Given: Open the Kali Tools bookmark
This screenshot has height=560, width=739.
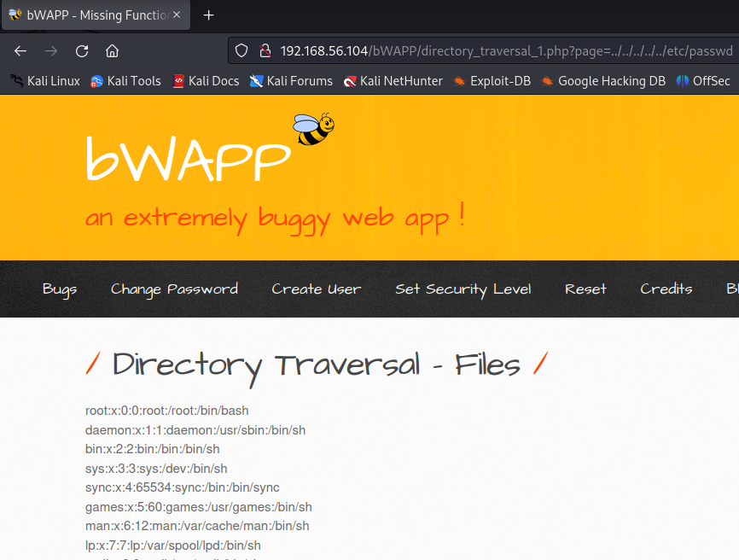Looking at the screenshot, I should (x=125, y=81).
